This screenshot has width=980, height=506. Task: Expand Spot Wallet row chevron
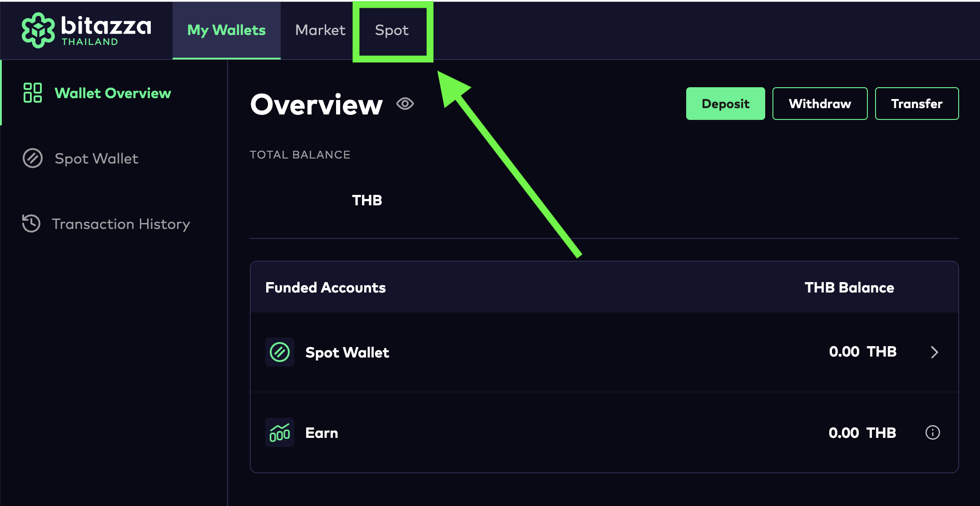point(934,352)
